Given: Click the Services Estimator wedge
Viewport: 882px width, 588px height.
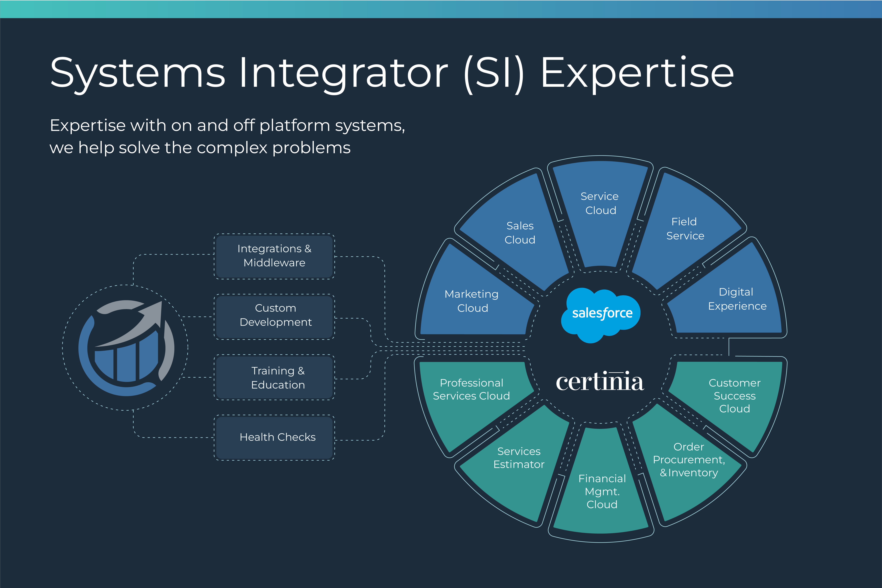Looking at the screenshot, I should tap(519, 458).
